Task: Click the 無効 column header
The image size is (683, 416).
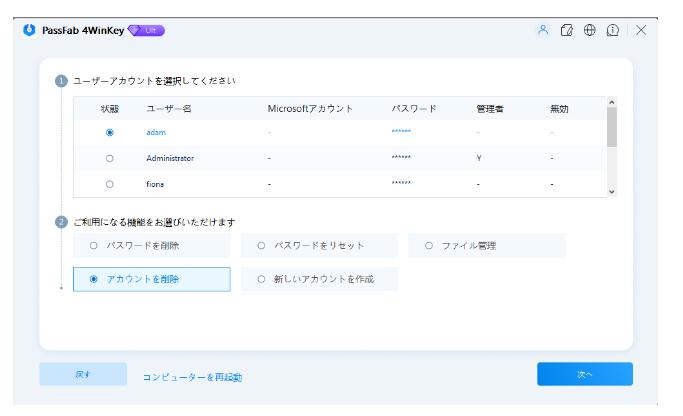Action: point(559,109)
